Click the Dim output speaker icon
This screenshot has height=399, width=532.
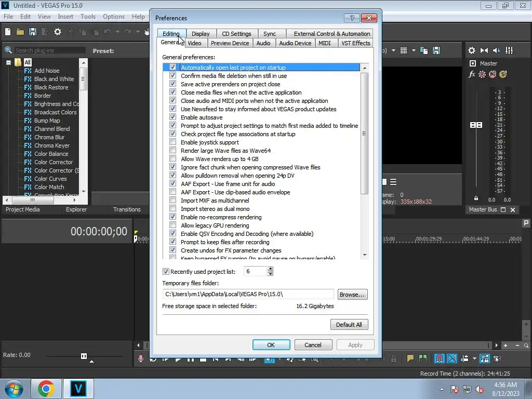(x=496, y=50)
